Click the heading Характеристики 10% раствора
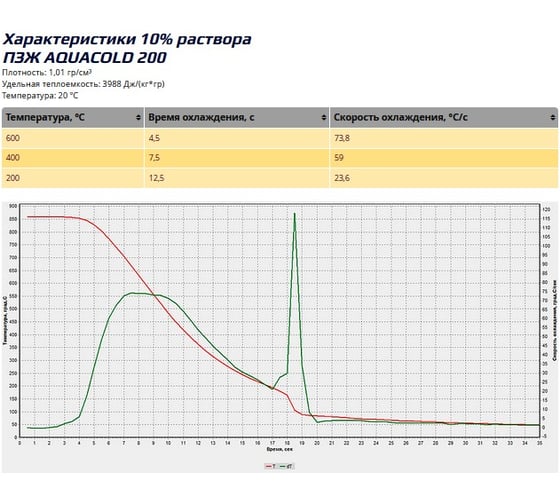Viewport: 560px width, 504px height. tap(127, 39)
